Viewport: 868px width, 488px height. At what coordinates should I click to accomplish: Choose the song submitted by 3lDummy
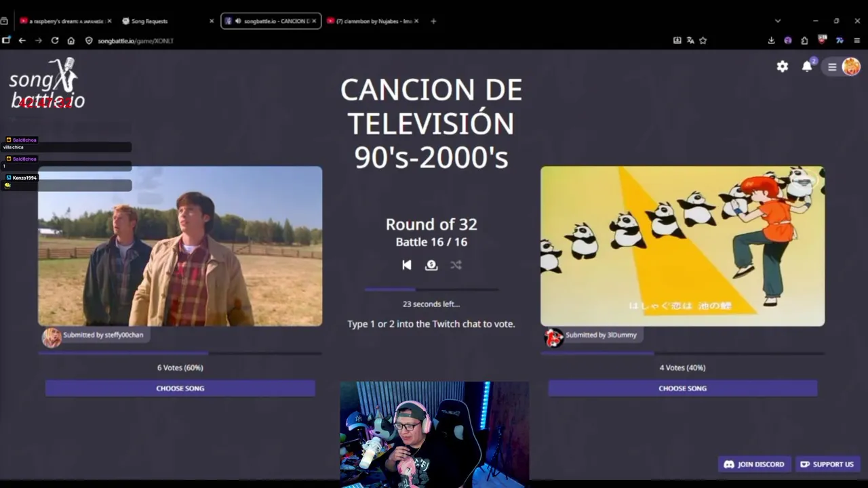pos(683,388)
